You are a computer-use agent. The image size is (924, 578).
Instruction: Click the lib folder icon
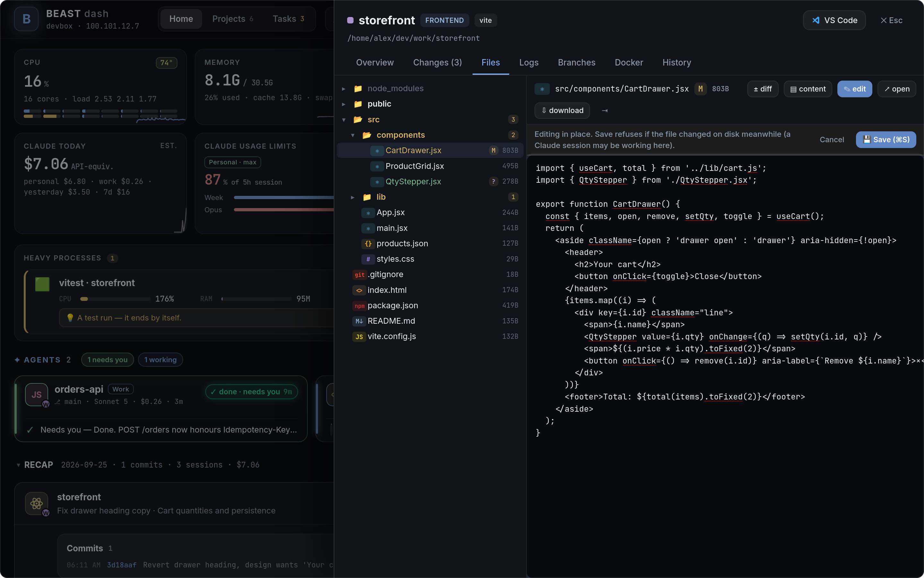pyautogui.click(x=367, y=197)
